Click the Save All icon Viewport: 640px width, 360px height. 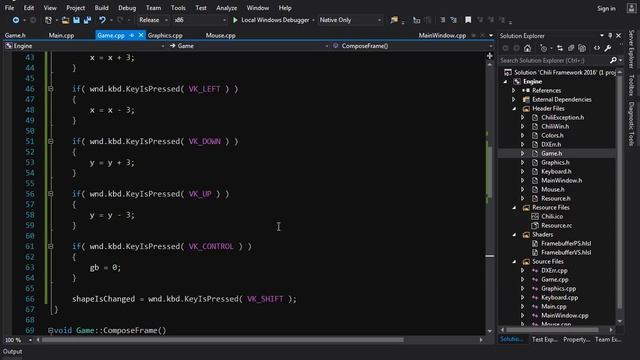(87, 20)
